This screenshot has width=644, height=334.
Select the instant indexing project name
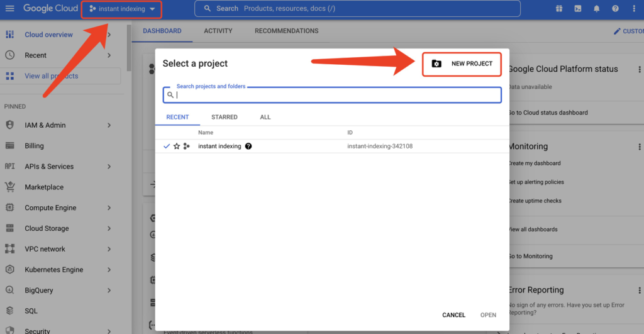(x=219, y=147)
